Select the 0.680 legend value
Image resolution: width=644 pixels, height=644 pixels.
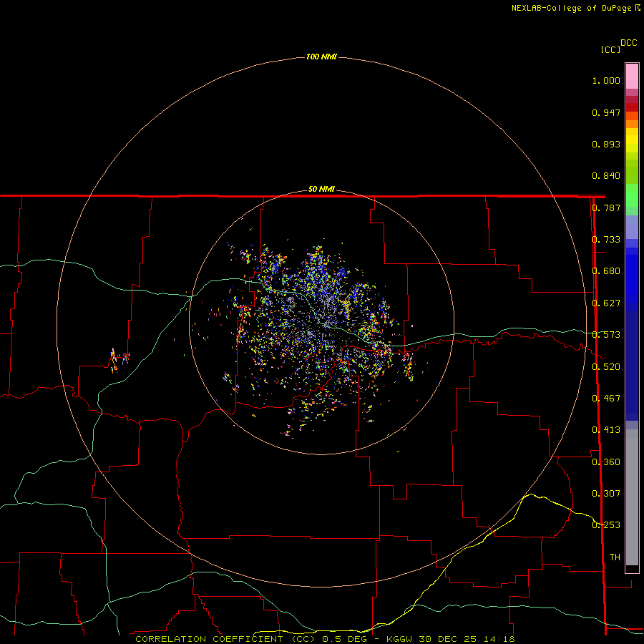[x=606, y=271]
